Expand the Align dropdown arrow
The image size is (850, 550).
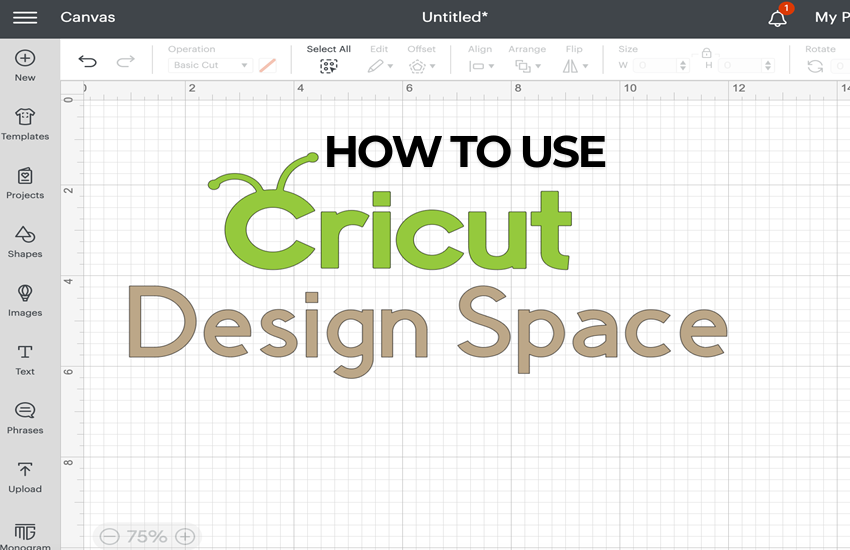[x=492, y=66]
